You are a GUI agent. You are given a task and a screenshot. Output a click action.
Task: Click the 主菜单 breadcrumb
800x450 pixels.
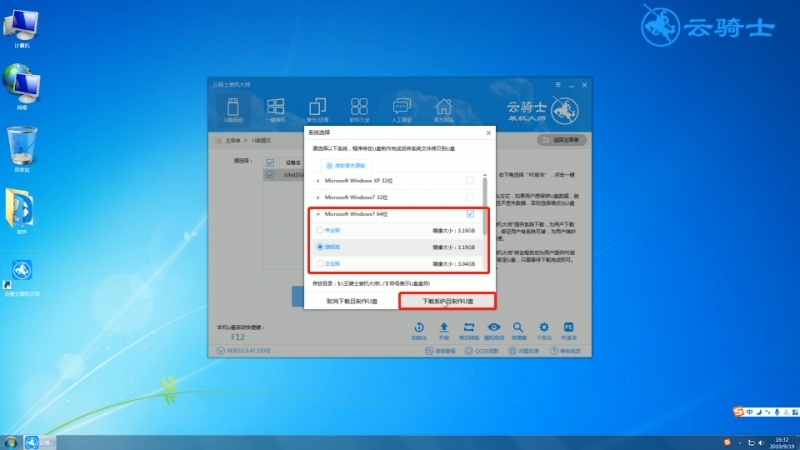tap(233, 140)
